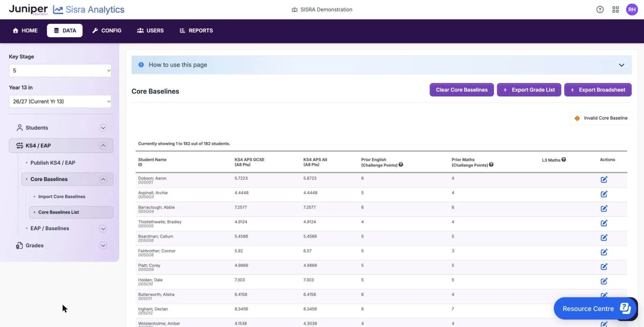
Task: Open the CONFIG menu
Action: coord(107,30)
